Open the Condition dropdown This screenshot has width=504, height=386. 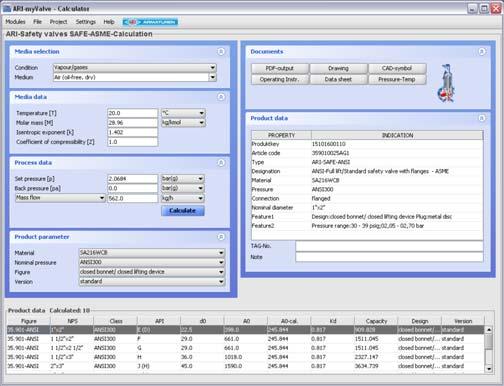135,68
